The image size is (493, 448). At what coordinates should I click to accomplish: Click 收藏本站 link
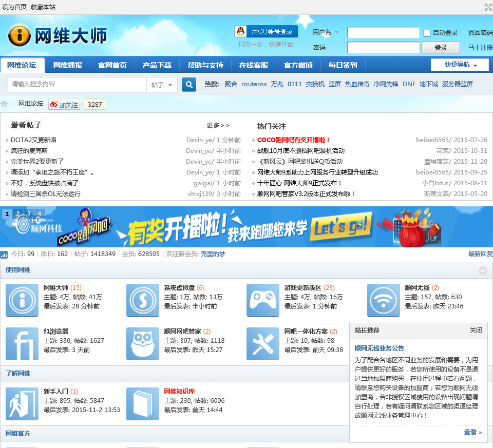[43, 7]
